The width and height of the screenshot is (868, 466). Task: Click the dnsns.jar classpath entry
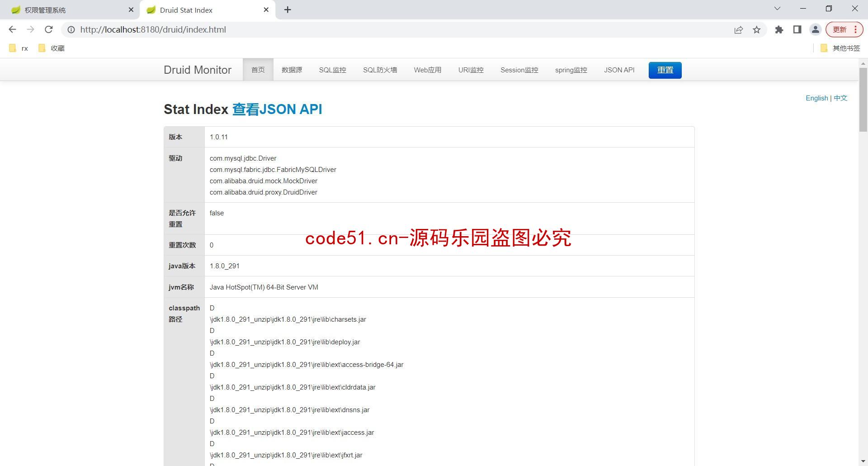(290, 410)
